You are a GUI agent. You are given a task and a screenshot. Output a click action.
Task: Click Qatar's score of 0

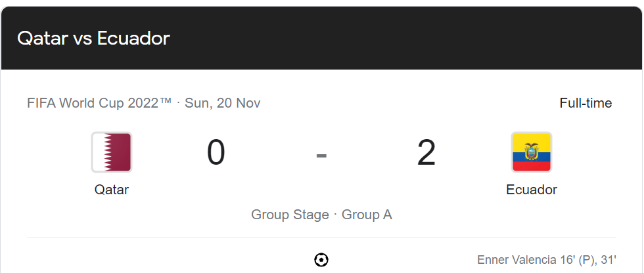pyautogui.click(x=216, y=152)
